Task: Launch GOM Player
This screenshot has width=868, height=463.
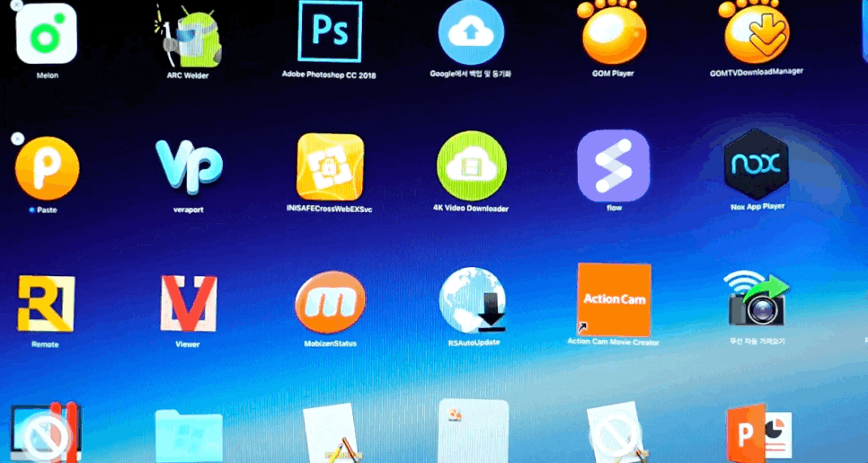Action: 612,32
